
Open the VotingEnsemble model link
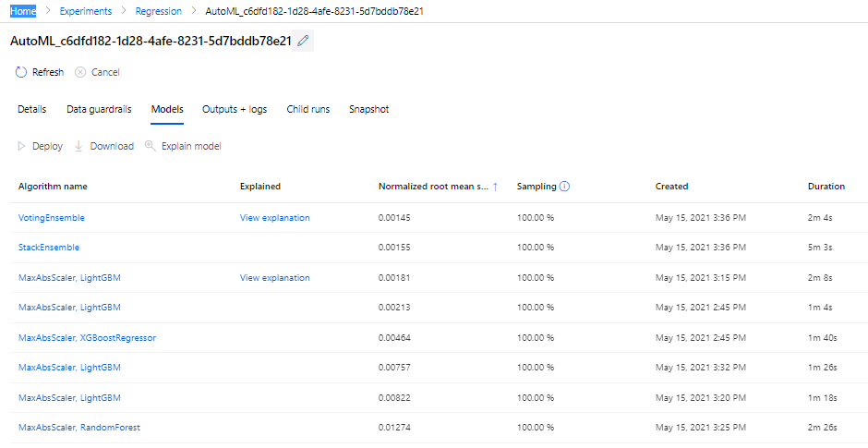click(x=52, y=218)
